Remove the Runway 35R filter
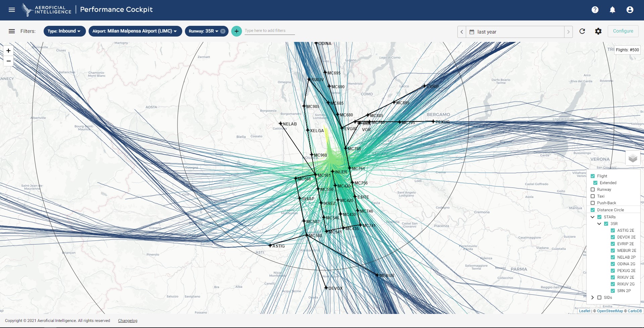 tap(223, 31)
